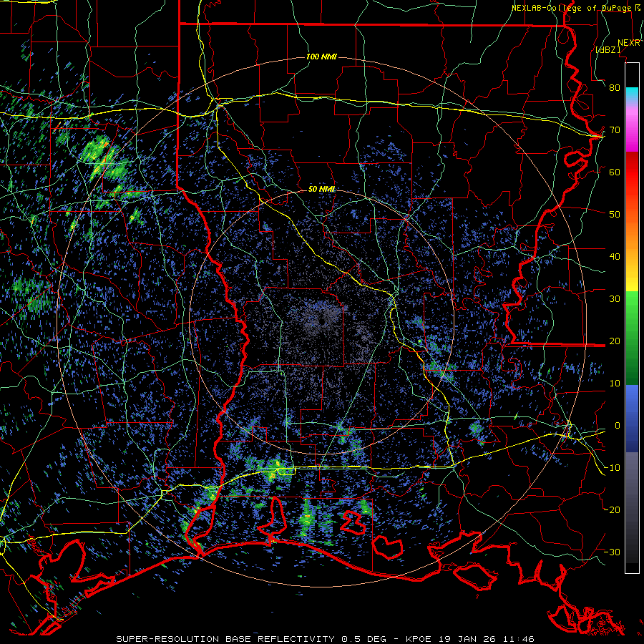The width and height of the screenshot is (644, 644).
Task: Click the 20 dBZ scale label
Action: pos(615,341)
